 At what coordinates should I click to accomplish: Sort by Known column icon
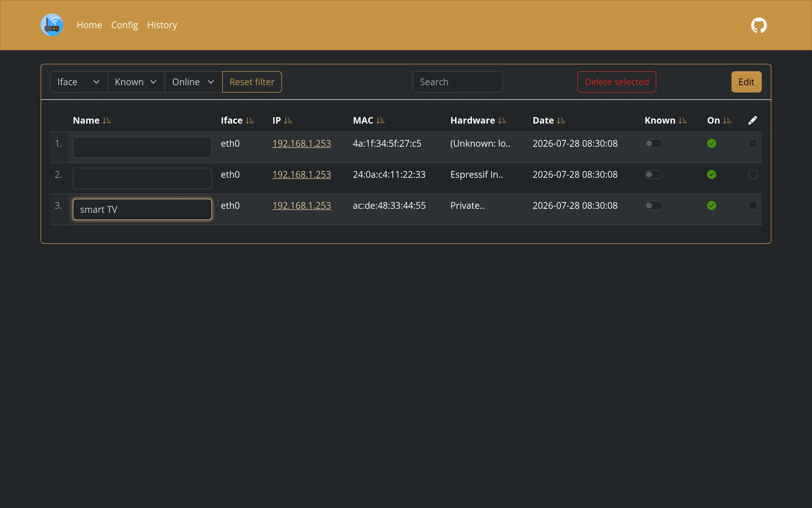coord(683,120)
